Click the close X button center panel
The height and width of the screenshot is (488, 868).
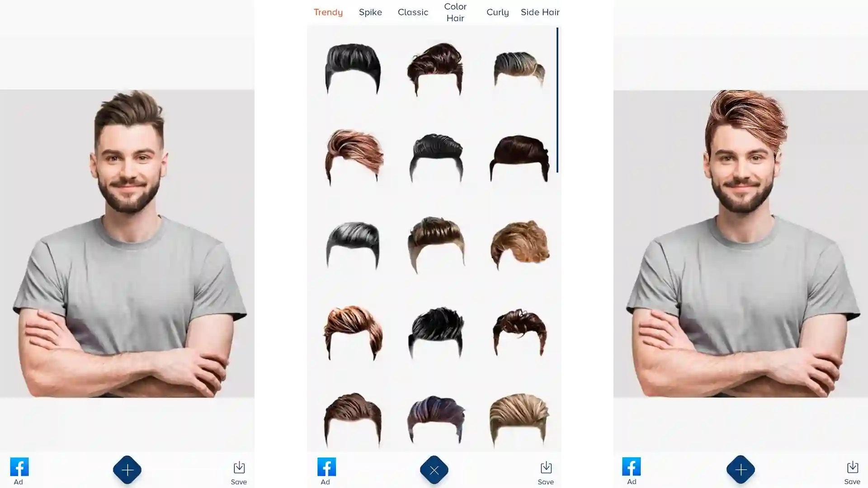[434, 469]
